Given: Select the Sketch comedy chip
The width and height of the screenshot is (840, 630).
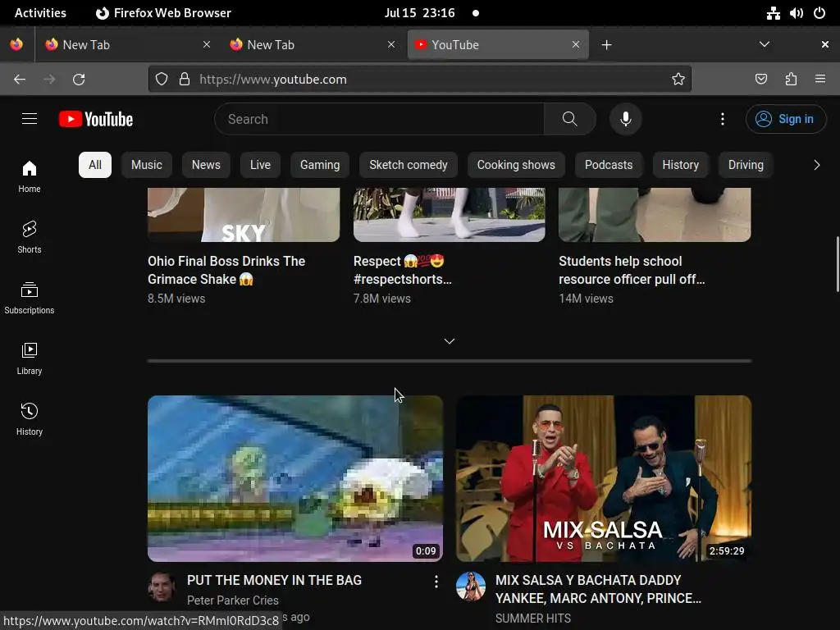Looking at the screenshot, I should click(409, 165).
